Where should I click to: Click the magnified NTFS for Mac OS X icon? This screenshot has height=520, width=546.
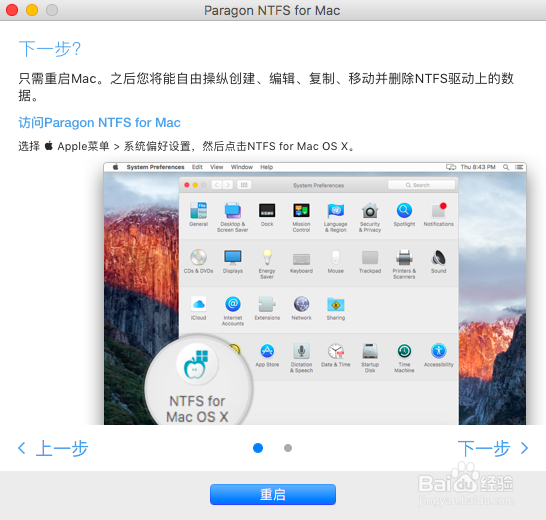point(198,365)
